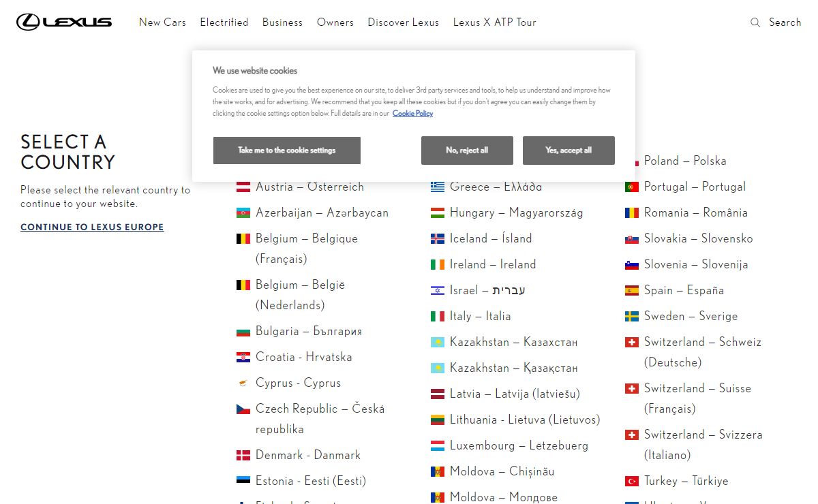Click the Azerbaijan flag icon
This screenshot has width=818, height=504.
(243, 212)
